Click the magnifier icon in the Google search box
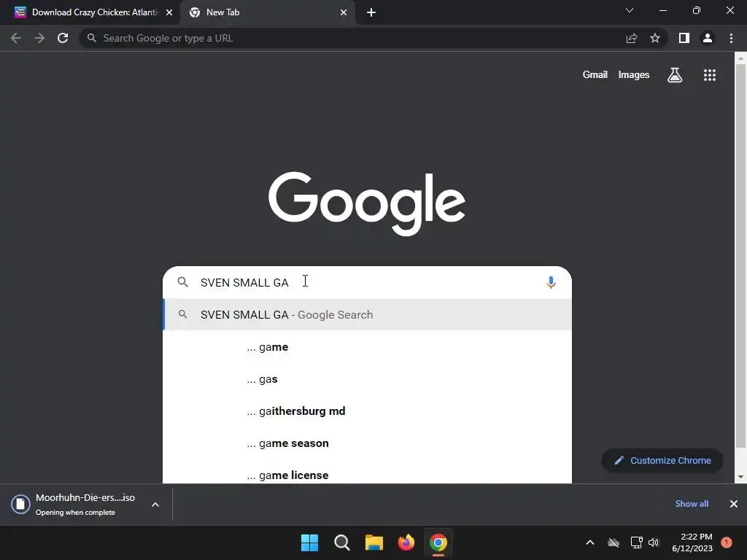 (x=183, y=282)
